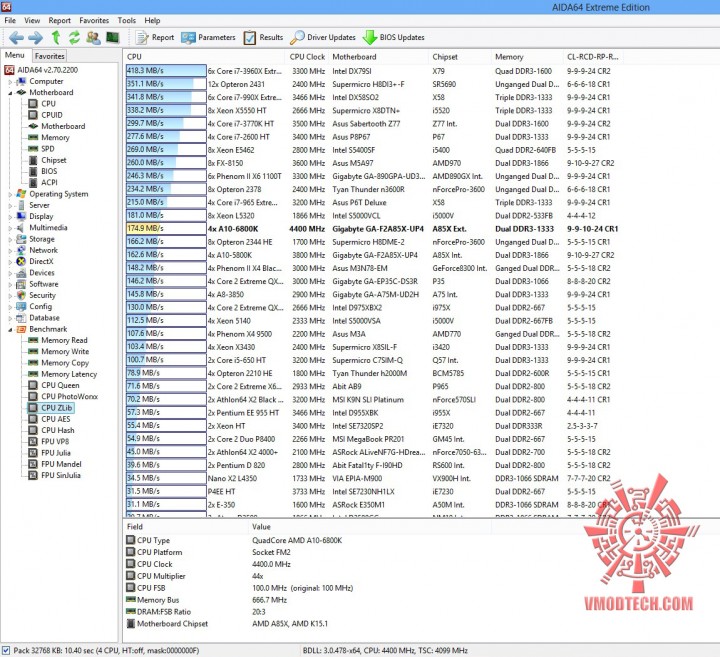Screen dimensions: 720x657
Task: Check for Driver Updates
Action: coord(323,37)
